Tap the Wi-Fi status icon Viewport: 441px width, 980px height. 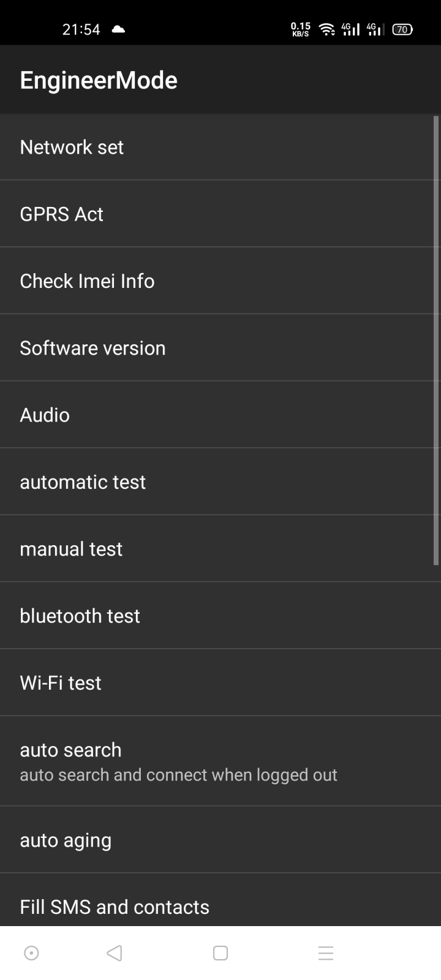[328, 29]
